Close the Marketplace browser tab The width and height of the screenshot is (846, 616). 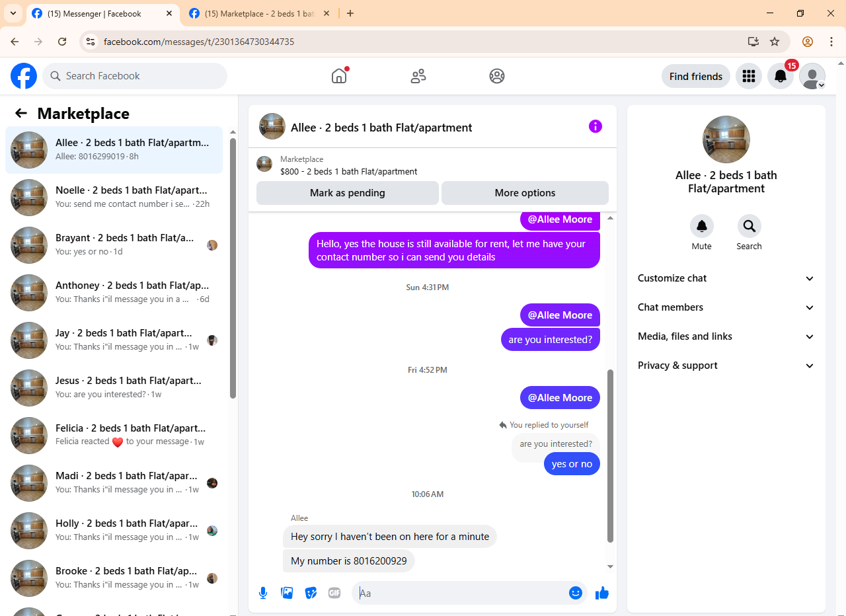point(327,13)
